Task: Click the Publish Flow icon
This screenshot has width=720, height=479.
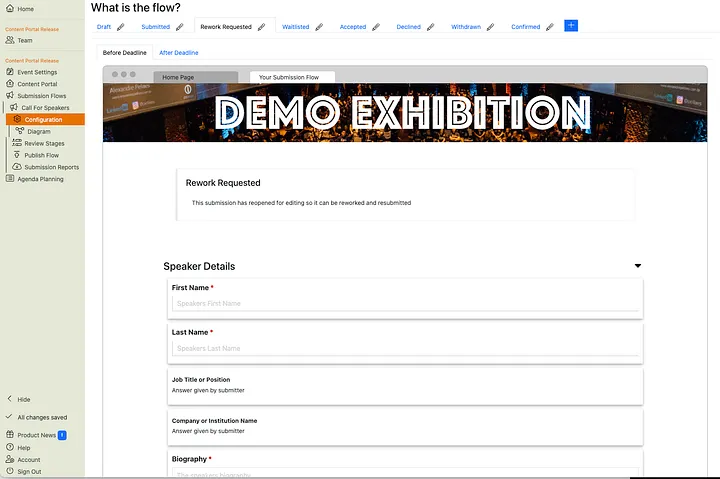Action: [x=17, y=155]
